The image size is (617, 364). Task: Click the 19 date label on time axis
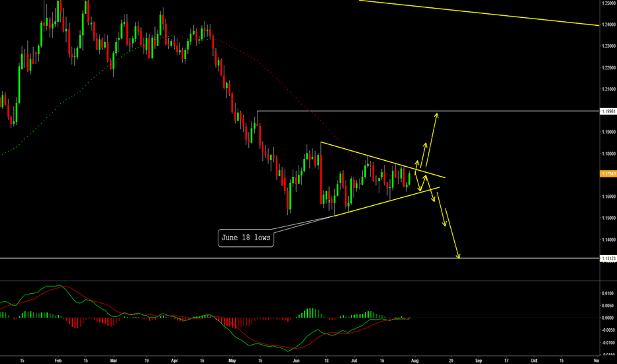(x=146, y=360)
